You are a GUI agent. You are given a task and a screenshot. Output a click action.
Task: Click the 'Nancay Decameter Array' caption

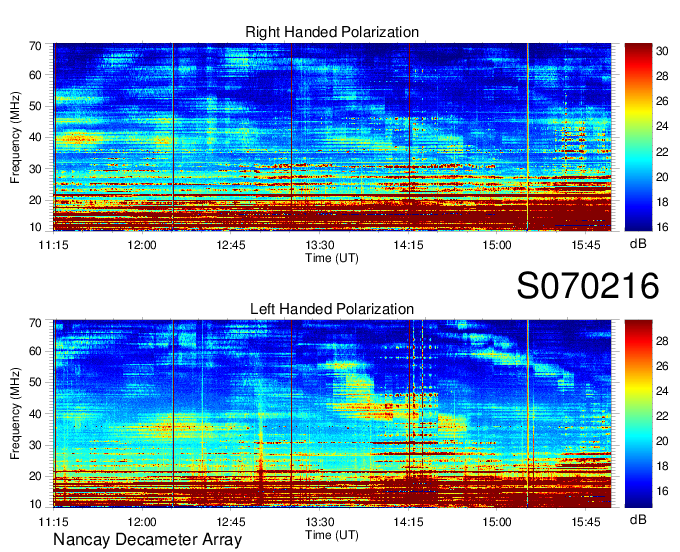[147, 540]
